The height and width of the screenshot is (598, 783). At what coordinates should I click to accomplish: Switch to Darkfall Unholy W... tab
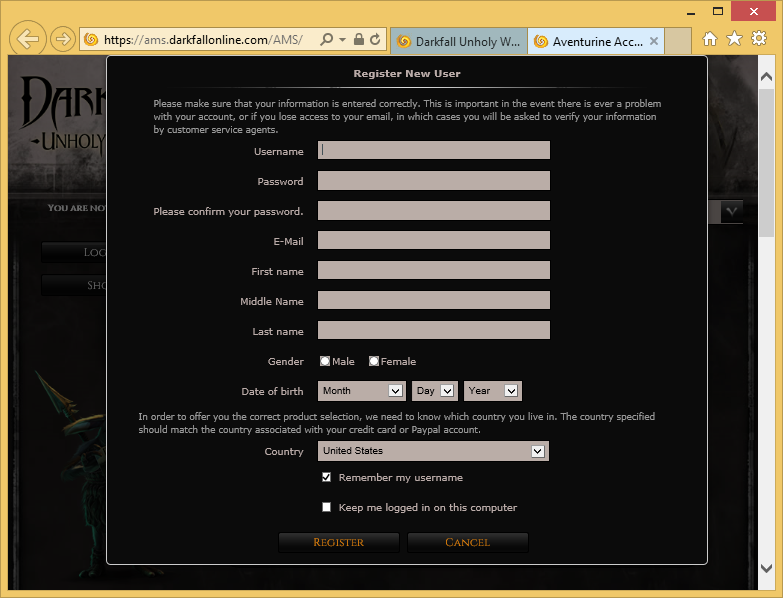(x=458, y=41)
